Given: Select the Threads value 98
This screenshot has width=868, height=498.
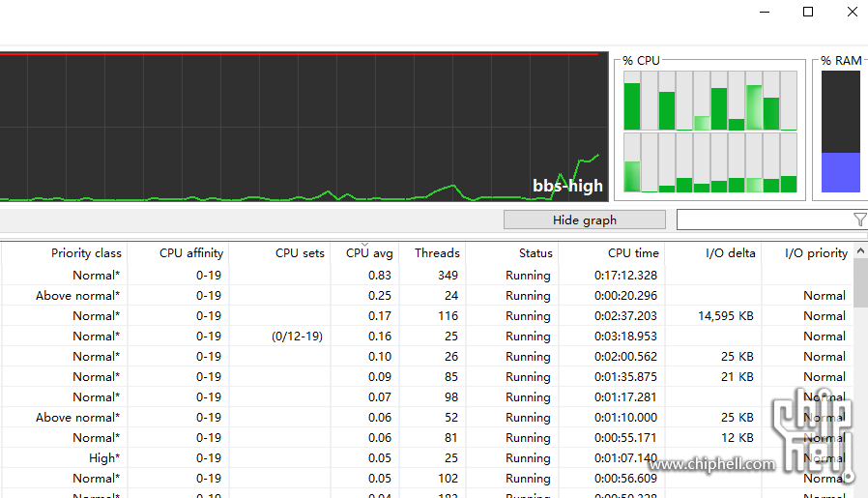Looking at the screenshot, I should pyautogui.click(x=451, y=397).
